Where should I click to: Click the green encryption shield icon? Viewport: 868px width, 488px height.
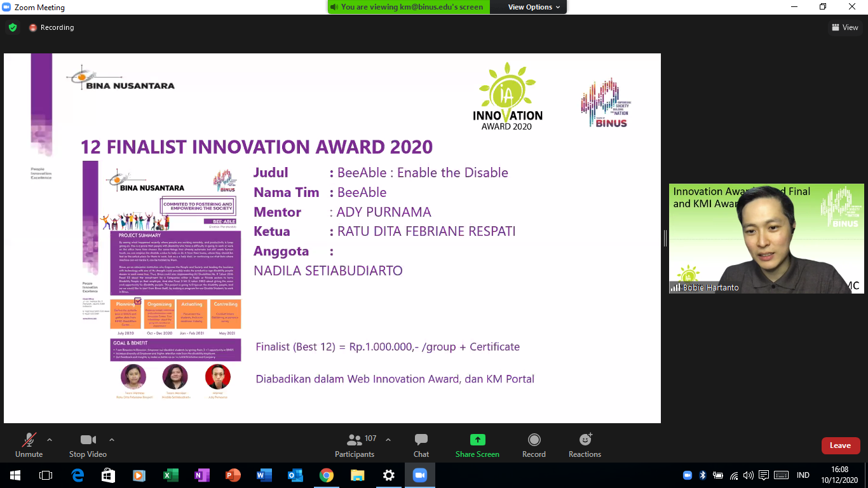[12, 27]
